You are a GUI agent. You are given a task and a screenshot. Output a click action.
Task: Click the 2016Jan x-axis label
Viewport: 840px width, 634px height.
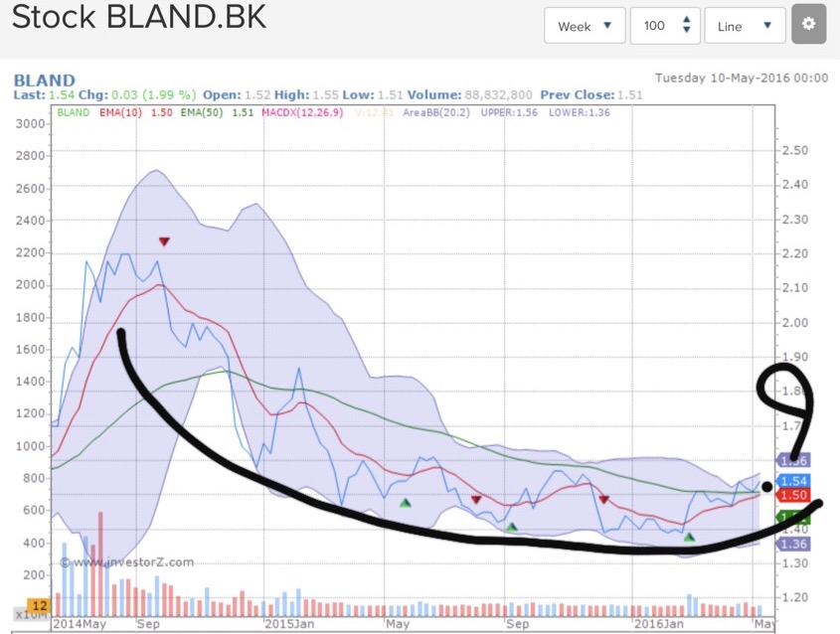(x=659, y=624)
